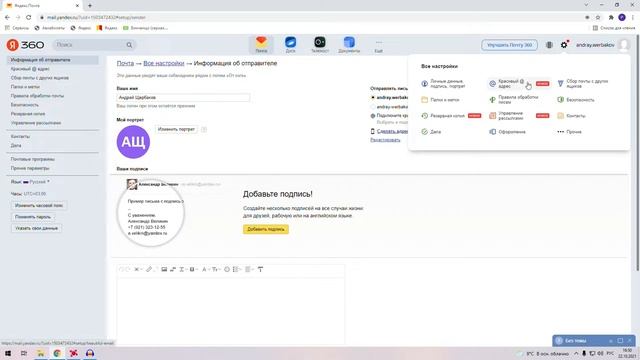Open 'Прочие' in the settings popup

(569, 132)
